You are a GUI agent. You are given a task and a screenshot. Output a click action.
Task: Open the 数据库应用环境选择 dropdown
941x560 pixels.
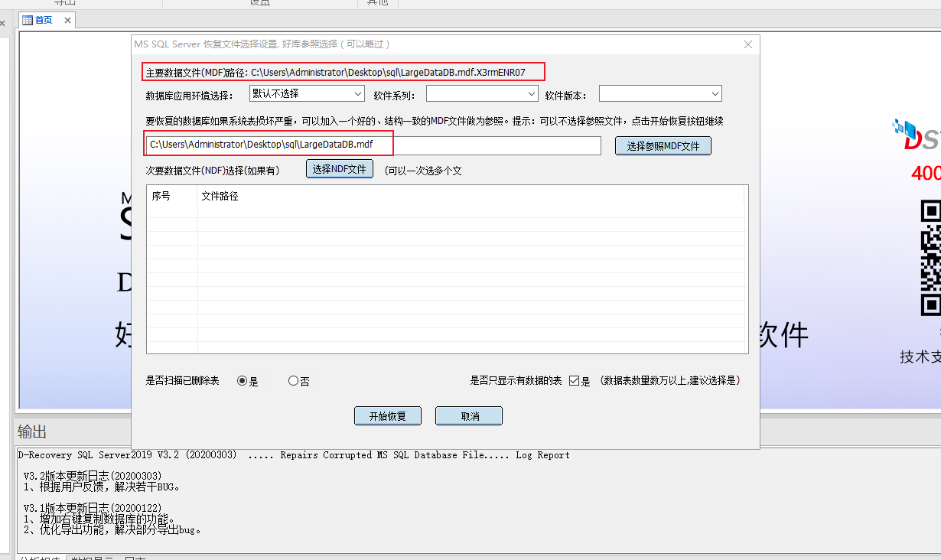tap(307, 93)
